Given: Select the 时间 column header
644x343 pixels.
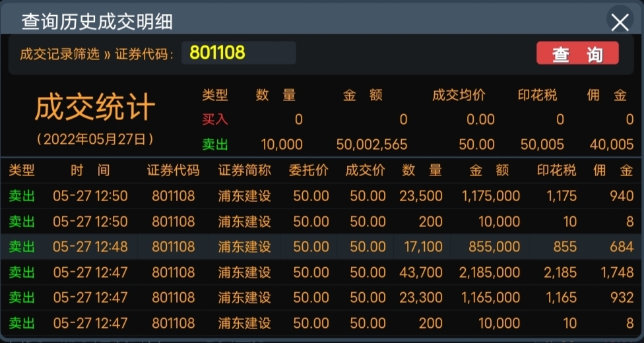Looking at the screenshot, I should tap(90, 170).
